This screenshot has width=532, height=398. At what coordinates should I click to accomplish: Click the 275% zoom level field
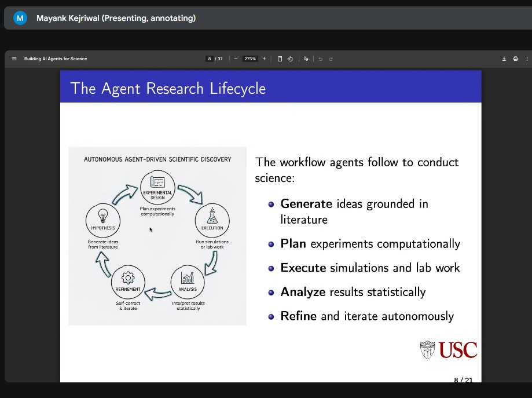pyautogui.click(x=250, y=59)
